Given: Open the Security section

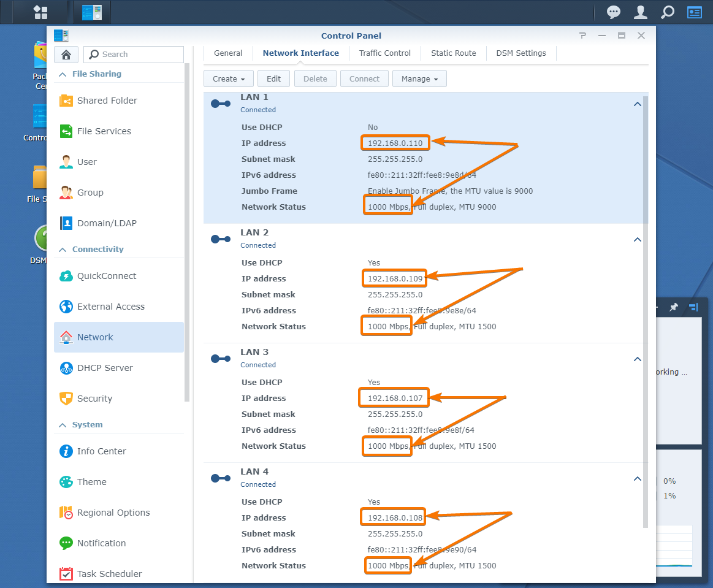Looking at the screenshot, I should [94, 399].
